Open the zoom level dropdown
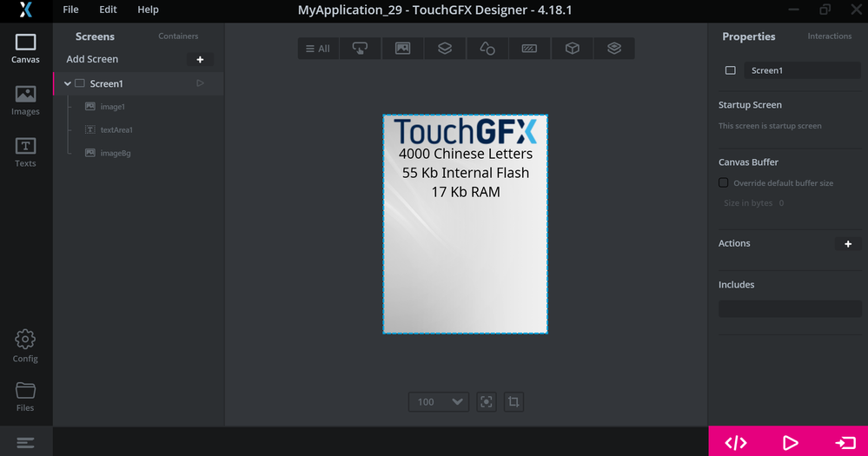This screenshot has width=868, height=456. pyautogui.click(x=439, y=402)
